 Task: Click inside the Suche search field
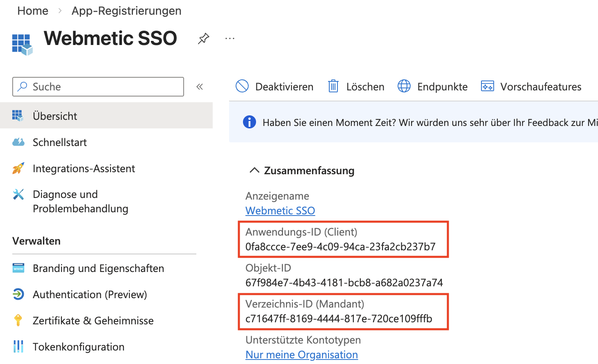(x=98, y=87)
